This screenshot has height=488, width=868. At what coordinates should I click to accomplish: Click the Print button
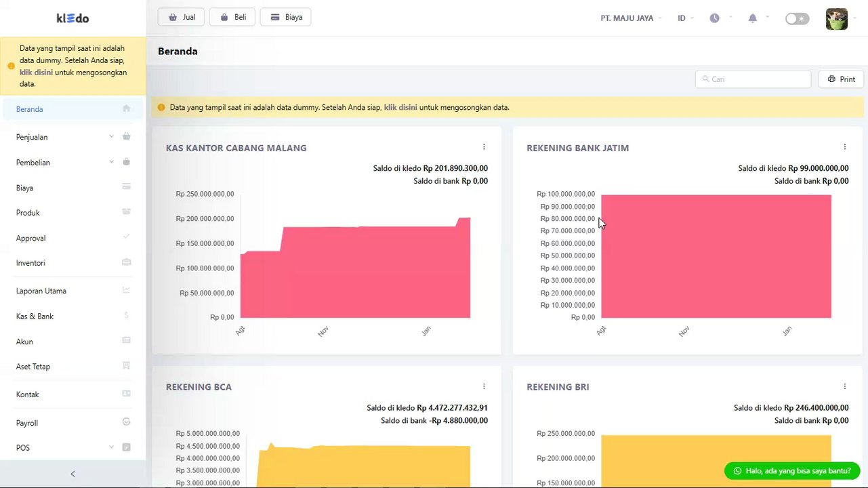(841, 79)
